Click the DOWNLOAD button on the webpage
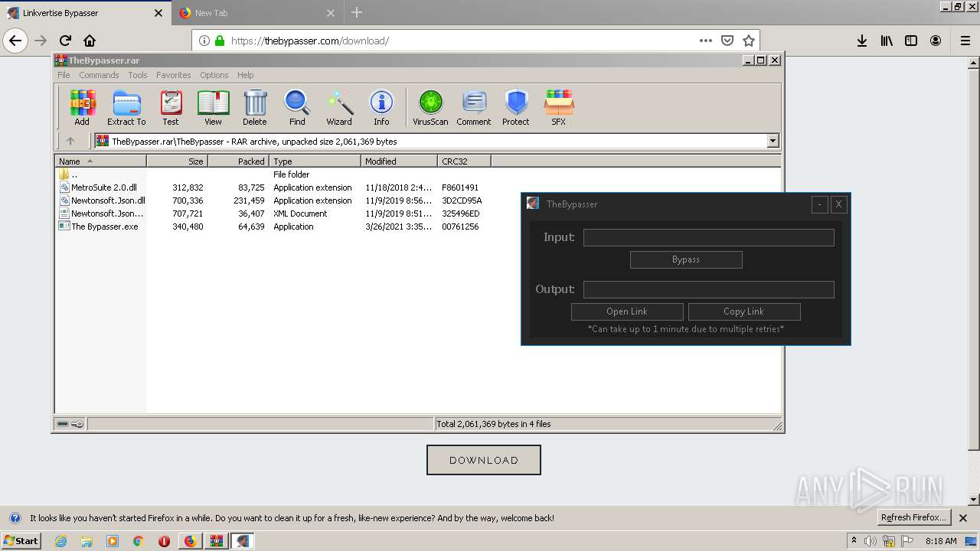Screen dimensions: 980x551 [x=484, y=460]
